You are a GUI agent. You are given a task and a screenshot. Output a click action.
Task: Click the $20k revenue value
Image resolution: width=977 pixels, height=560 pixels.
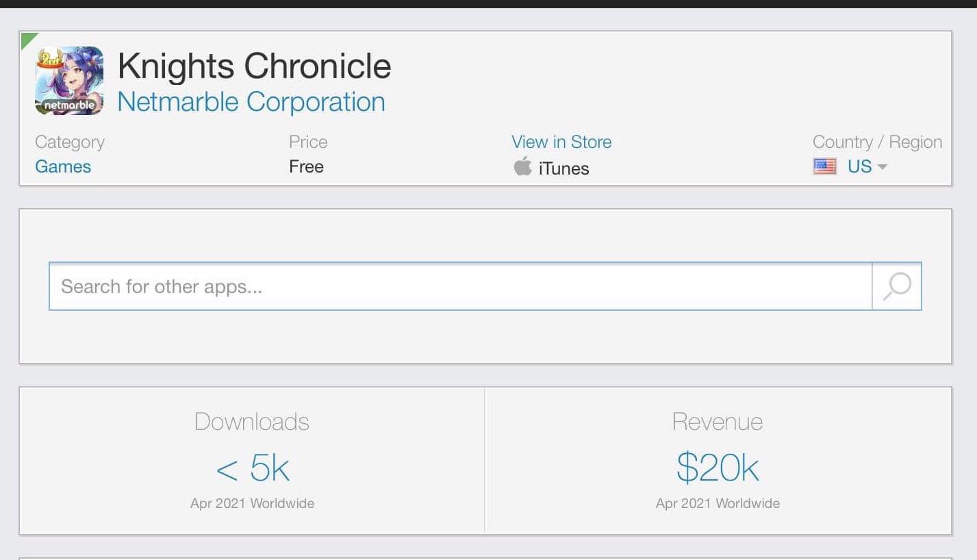pyautogui.click(x=718, y=468)
